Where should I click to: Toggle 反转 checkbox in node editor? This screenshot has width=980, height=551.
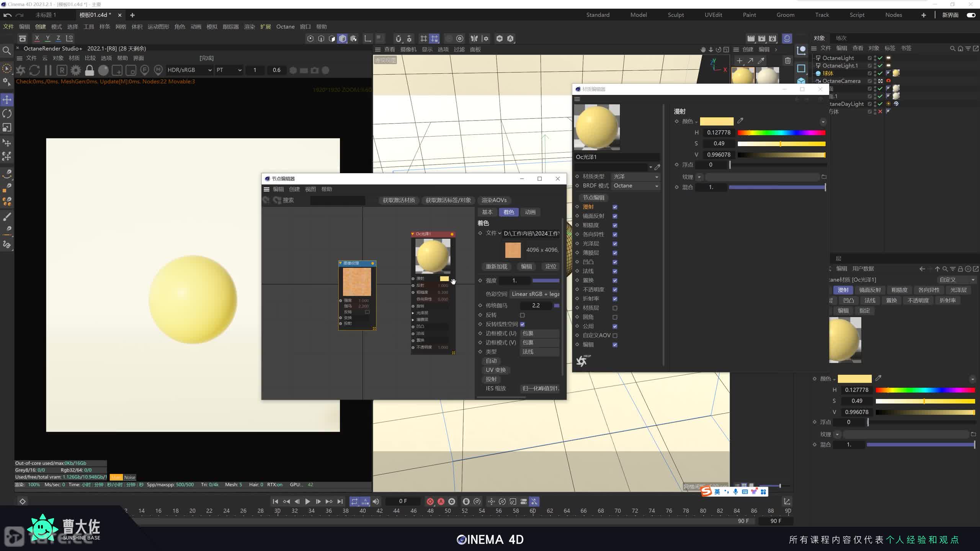[x=522, y=315]
